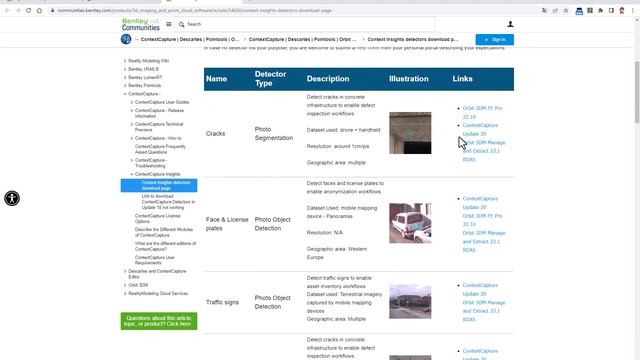
Task: Open the browser three-dot menu
Action: click(633, 11)
